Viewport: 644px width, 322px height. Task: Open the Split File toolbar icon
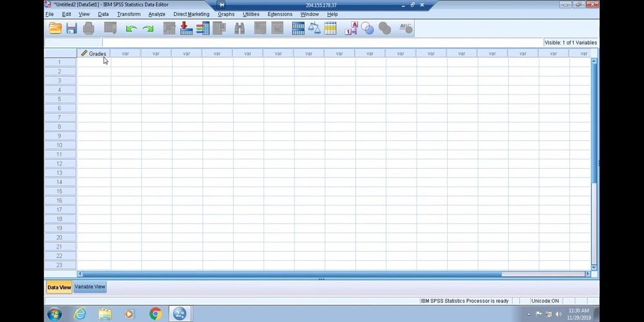[x=298, y=28]
